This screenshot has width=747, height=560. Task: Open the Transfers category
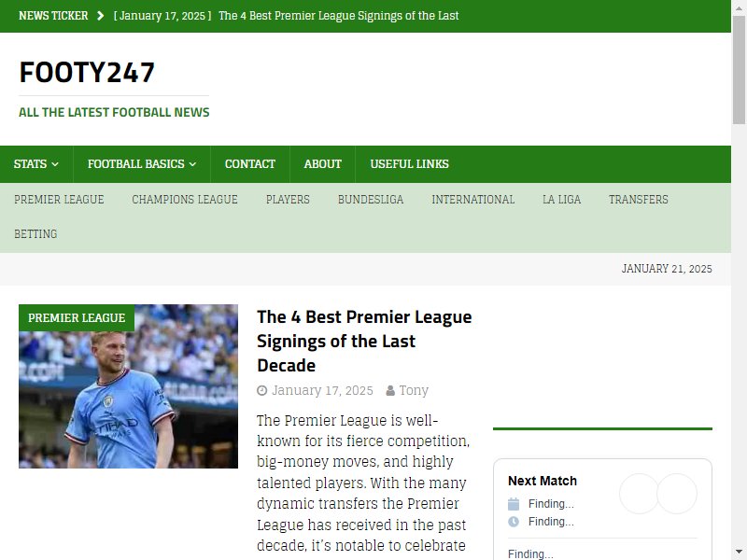point(639,200)
